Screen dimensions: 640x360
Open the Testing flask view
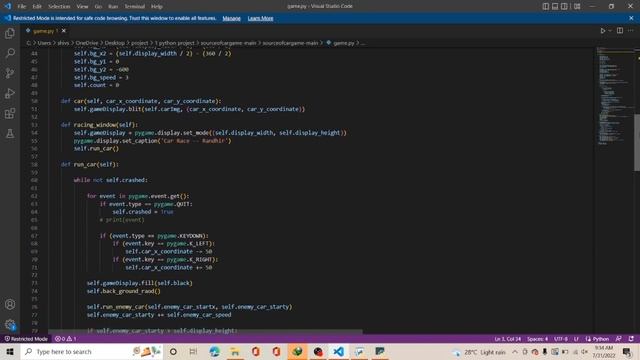(10, 133)
